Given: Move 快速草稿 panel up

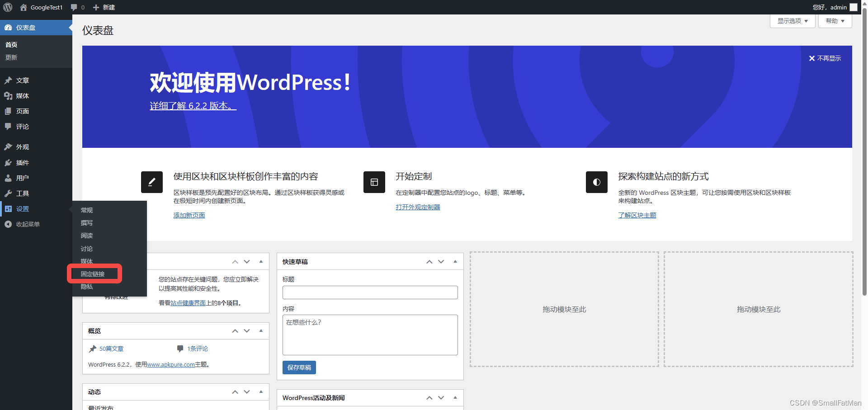Looking at the screenshot, I should pyautogui.click(x=429, y=262).
